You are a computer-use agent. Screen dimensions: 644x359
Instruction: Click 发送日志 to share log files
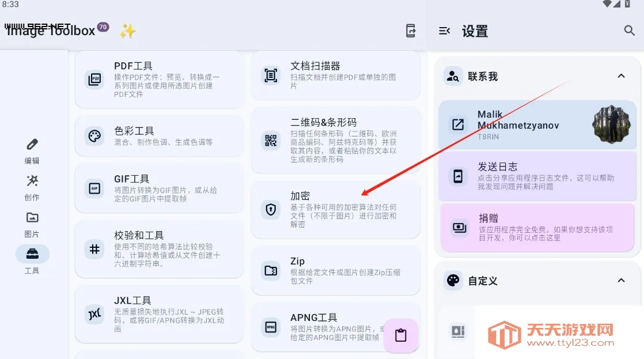point(537,176)
